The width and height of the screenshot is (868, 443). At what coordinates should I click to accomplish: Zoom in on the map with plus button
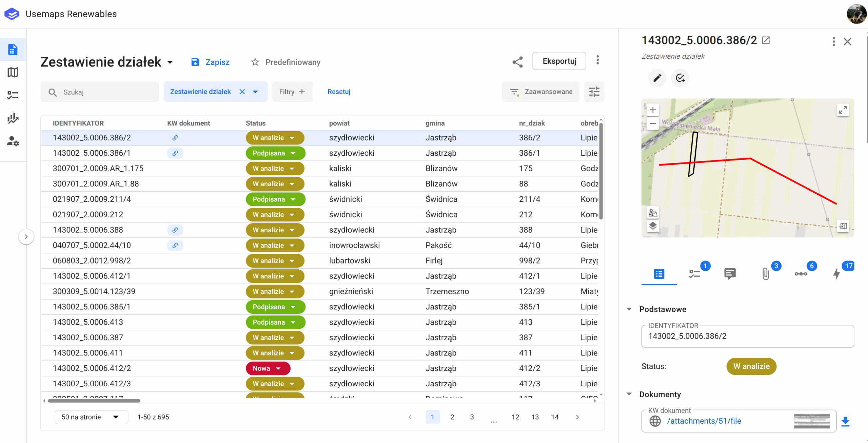(x=653, y=110)
